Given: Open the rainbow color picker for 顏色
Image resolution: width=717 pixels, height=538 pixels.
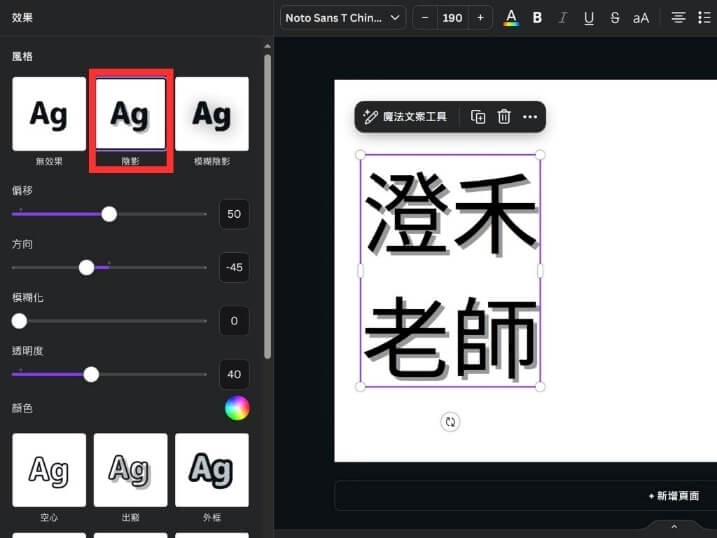Looking at the screenshot, I should point(237,408).
